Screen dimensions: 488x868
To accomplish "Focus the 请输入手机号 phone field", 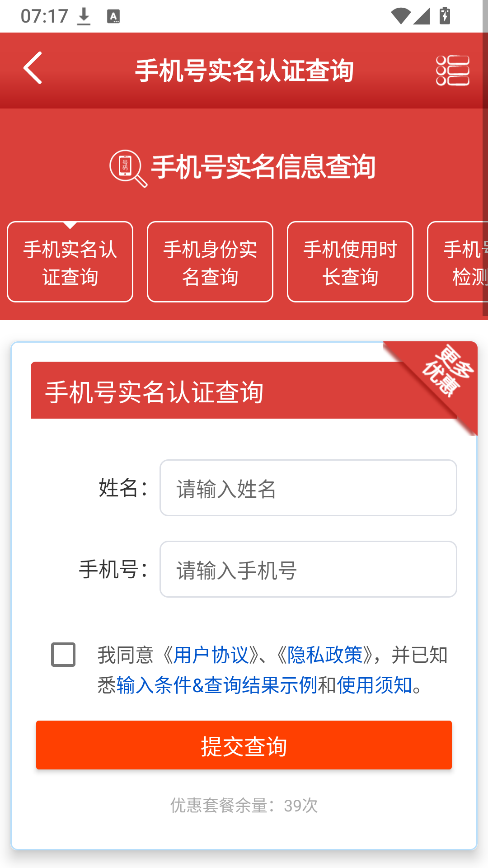I will pyautogui.click(x=308, y=569).
